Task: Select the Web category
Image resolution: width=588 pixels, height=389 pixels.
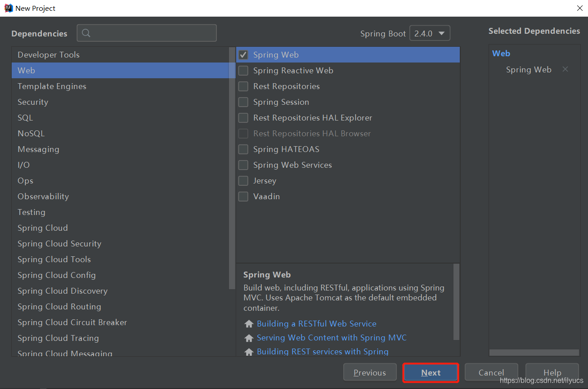Action: [x=121, y=71]
